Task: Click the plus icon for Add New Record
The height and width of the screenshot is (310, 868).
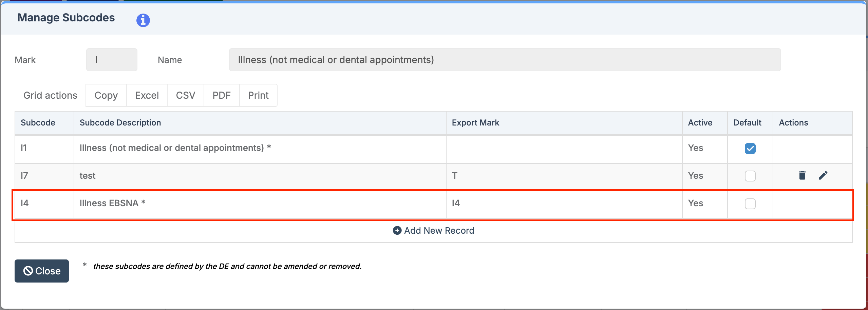Action: click(x=397, y=231)
